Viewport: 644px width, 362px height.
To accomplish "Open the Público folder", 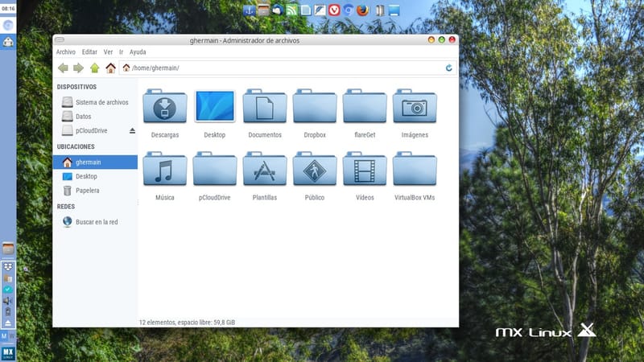I will pyautogui.click(x=315, y=169).
